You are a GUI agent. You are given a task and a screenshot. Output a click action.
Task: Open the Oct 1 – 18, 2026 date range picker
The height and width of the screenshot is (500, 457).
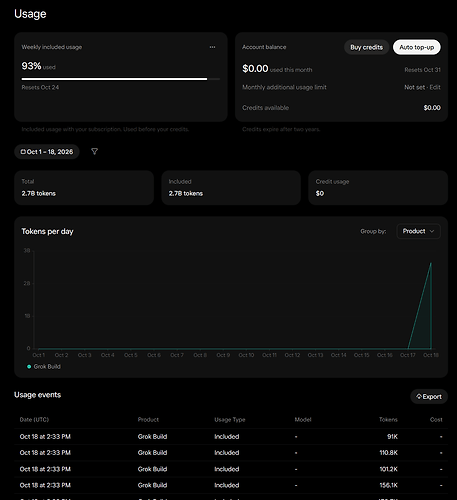click(47, 152)
